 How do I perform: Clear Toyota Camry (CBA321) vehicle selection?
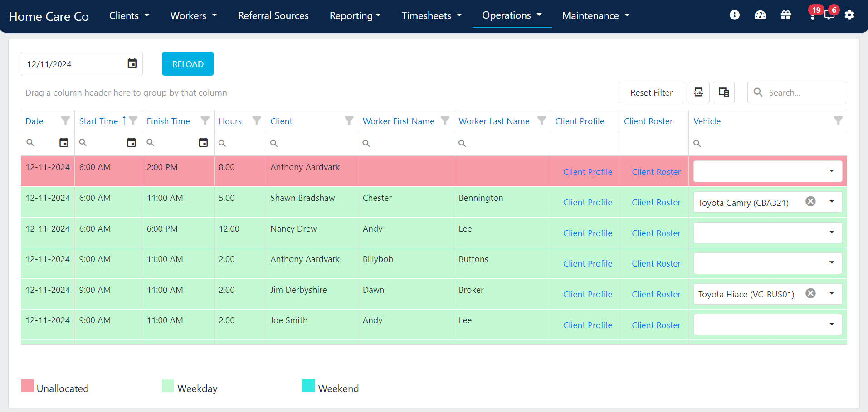pyautogui.click(x=810, y=201)
